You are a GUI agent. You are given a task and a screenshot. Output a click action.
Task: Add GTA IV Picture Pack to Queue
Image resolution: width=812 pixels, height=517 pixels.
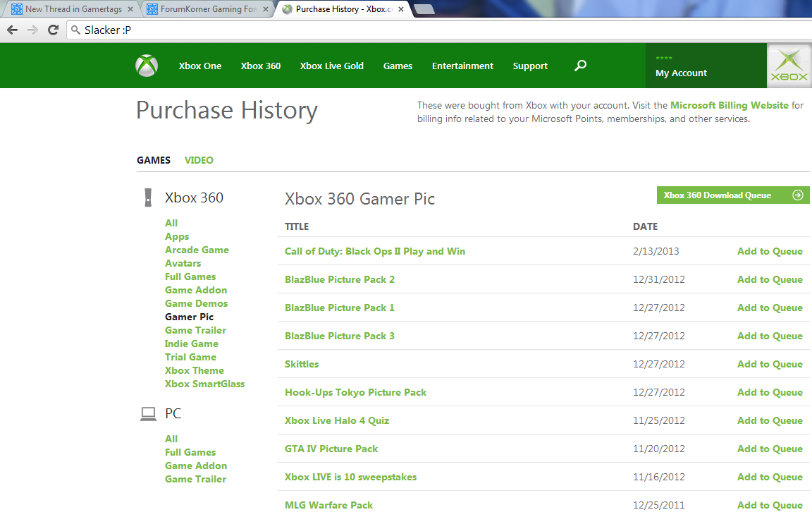coord(770,449)
